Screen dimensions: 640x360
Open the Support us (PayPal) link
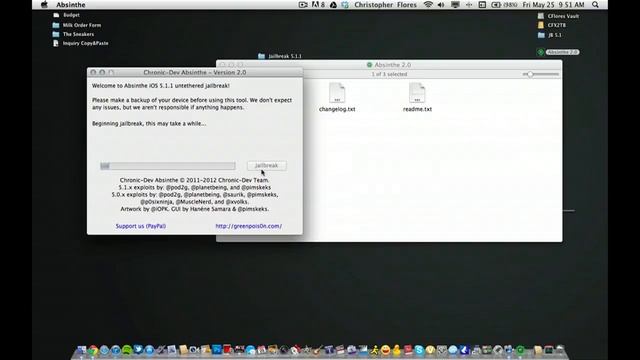(x=140, y=226)
